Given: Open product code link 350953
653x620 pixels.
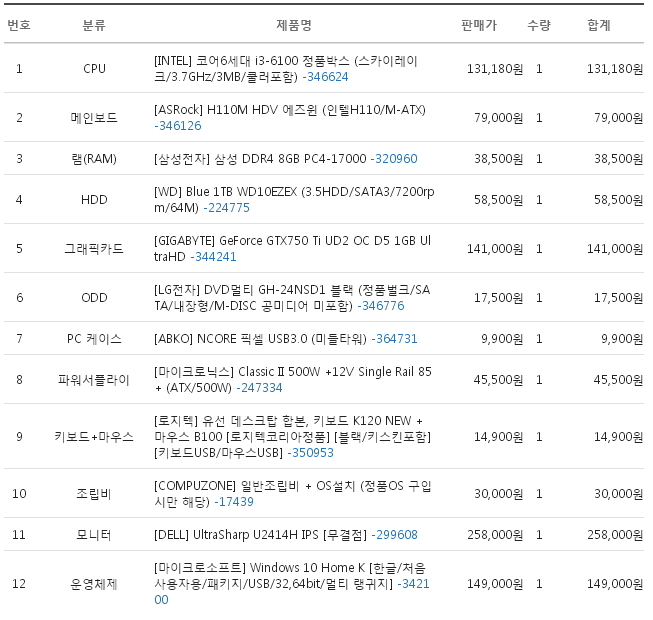Looking at the screenshot, I should coord(311,453).
